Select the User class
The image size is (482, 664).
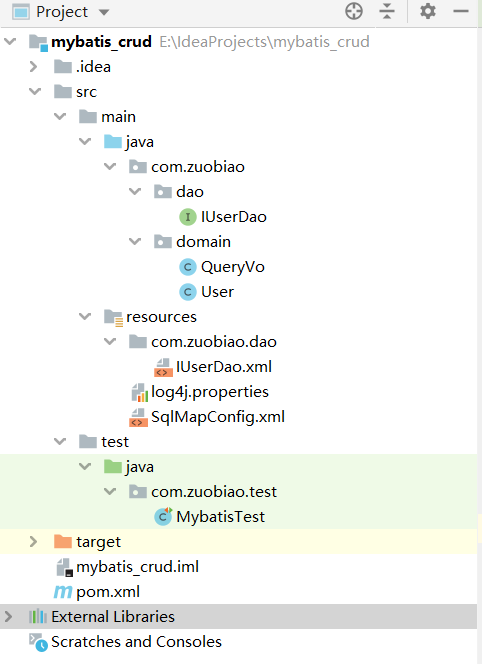[217, 292]
